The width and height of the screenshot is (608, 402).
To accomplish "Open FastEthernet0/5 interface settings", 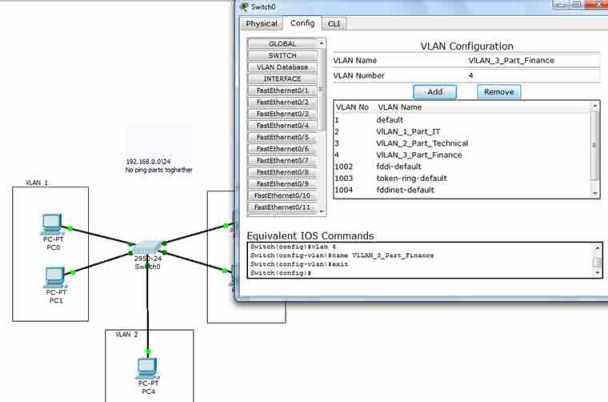I will (x=282, y=137).
